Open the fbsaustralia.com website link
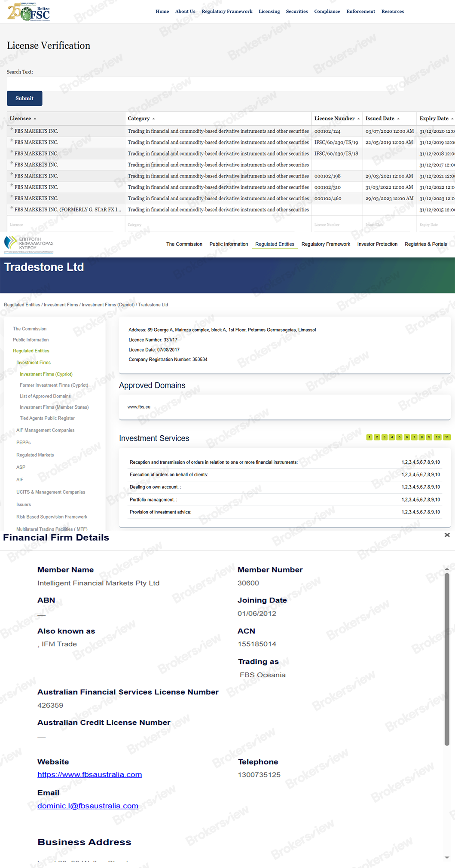 89,775
